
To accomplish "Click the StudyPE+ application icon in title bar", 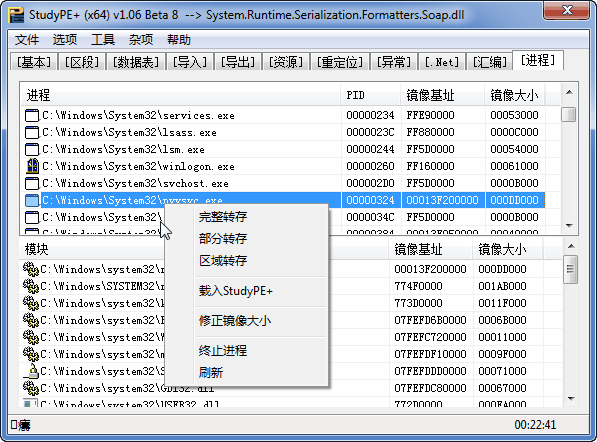I will [x=16, y=14].
